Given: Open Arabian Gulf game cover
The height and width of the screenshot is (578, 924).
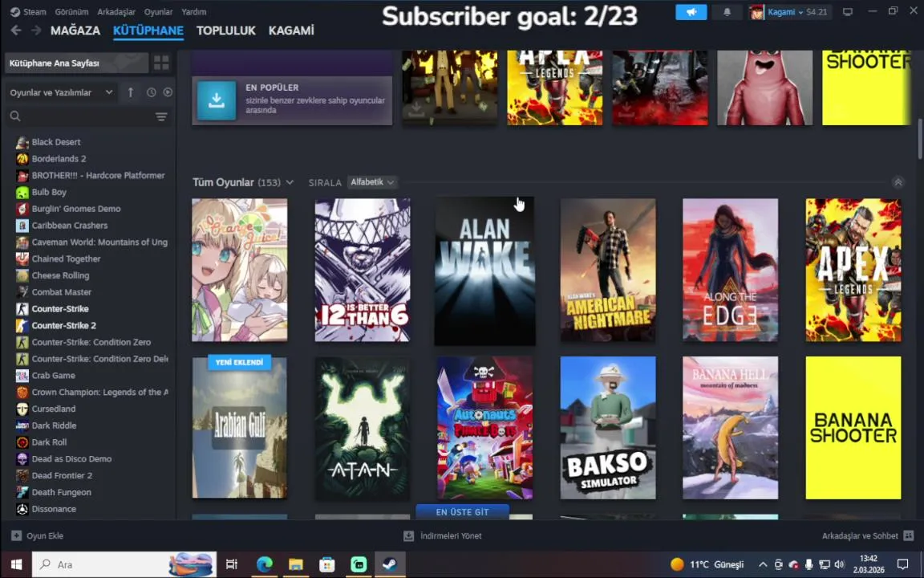Looking at the screenshot, I should point(239,428).
